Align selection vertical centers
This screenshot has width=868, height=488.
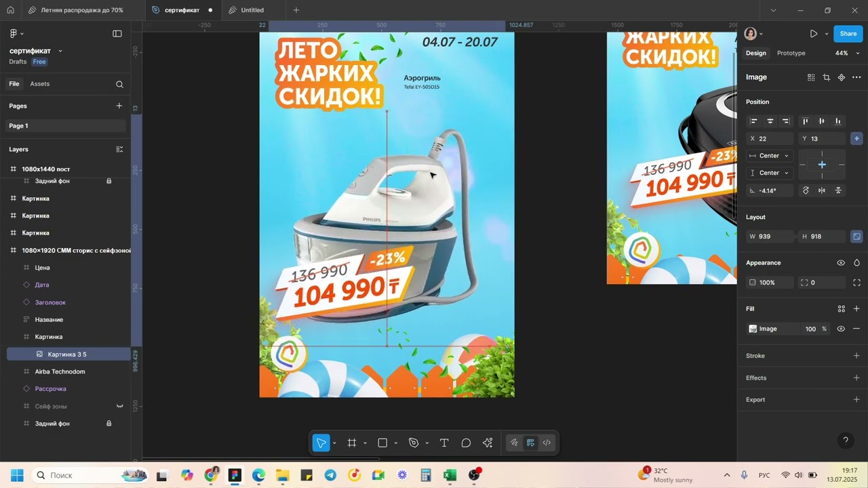coord(822,121)
